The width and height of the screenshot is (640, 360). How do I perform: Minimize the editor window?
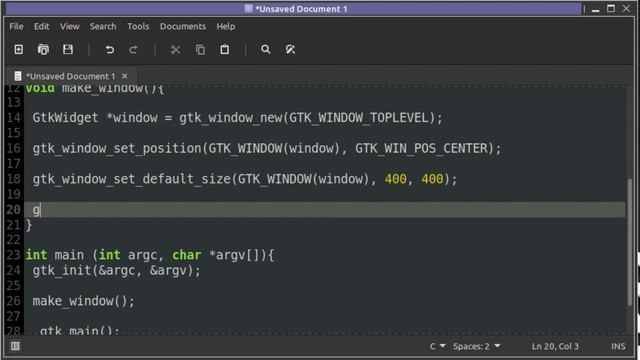pyautogui.click(x=596, y=9)
